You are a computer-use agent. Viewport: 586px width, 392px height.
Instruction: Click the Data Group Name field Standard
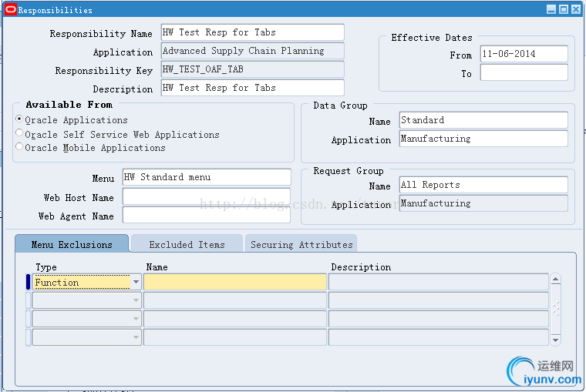pyautogui.click(x=483, y=120)
